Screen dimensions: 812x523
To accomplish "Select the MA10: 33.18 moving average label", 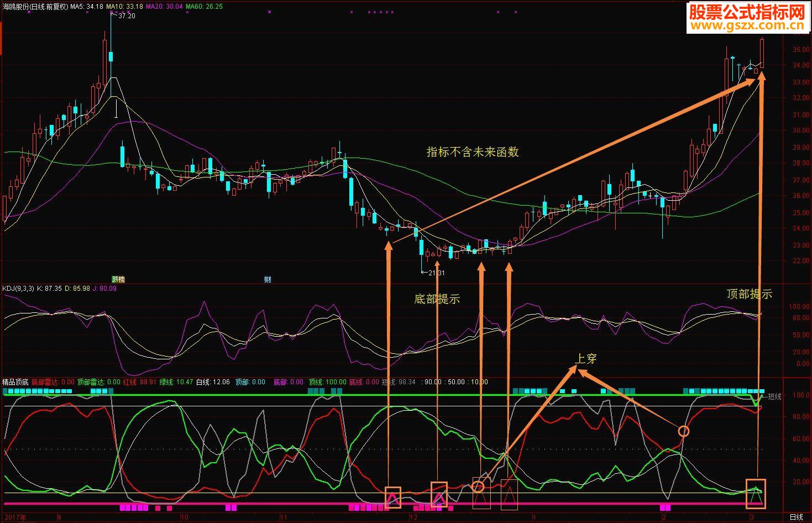I will click(x=124, y=7).
